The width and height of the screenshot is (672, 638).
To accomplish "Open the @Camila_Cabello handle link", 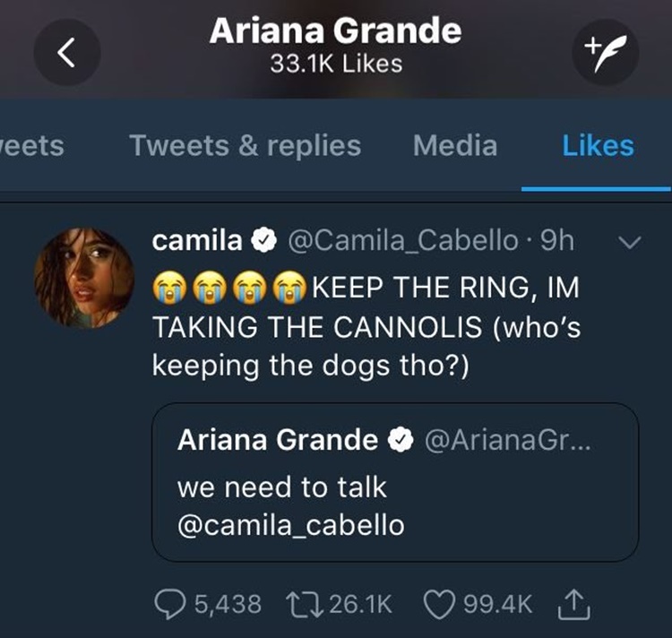I will point(400,241).
